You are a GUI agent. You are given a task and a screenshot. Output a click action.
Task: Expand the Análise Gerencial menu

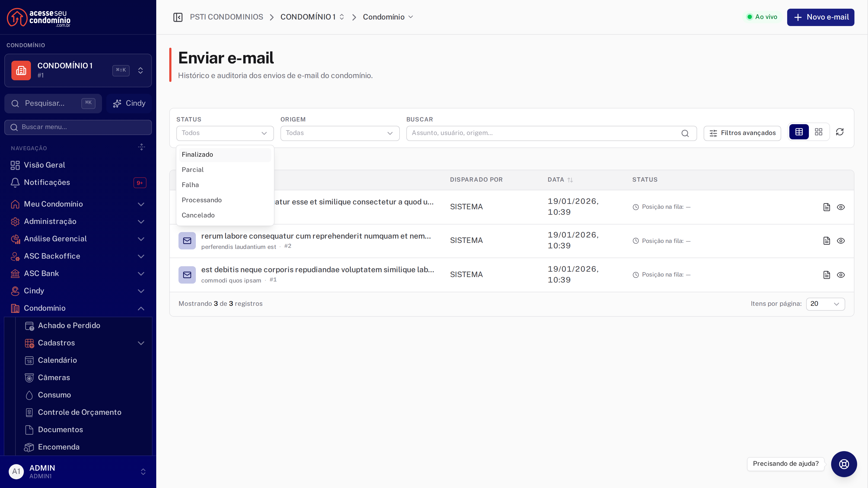click(78, 239)
